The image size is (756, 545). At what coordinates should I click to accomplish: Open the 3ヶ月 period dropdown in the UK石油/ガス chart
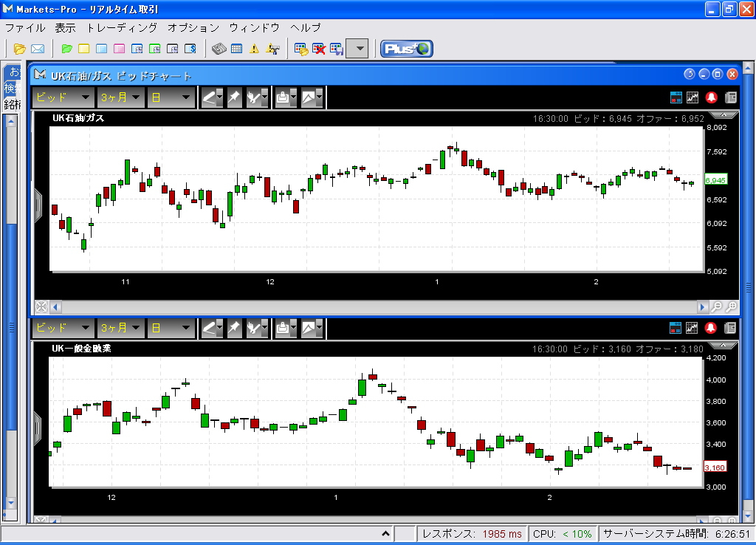point(120,97)
